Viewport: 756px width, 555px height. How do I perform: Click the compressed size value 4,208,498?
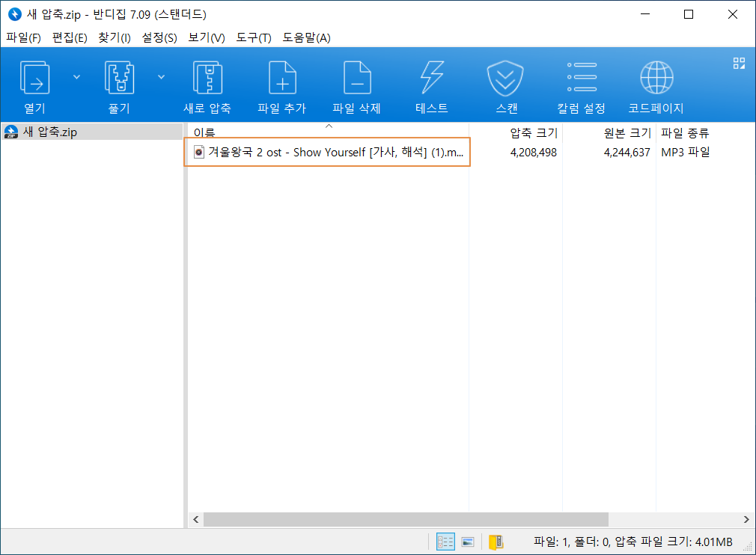point(533,153)
